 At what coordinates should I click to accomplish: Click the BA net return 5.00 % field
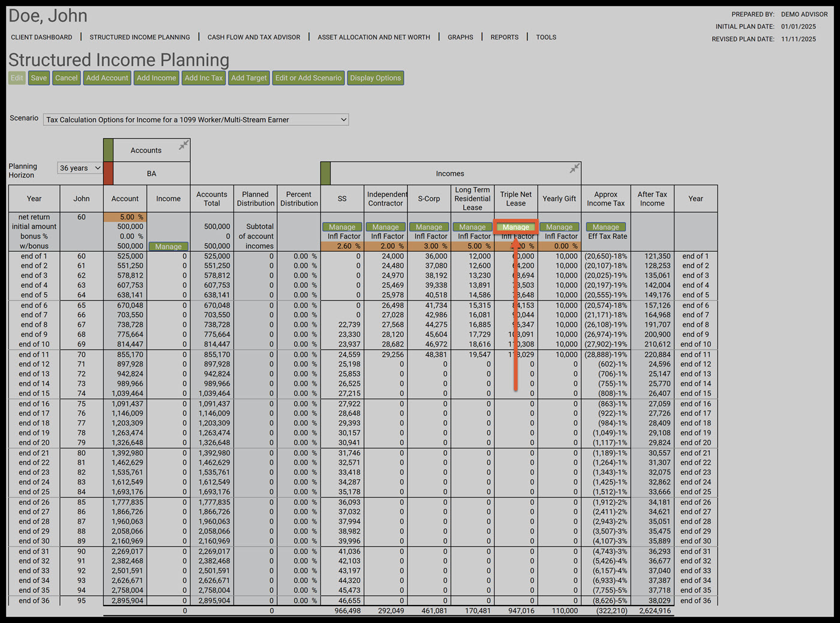tap(125, 217)
